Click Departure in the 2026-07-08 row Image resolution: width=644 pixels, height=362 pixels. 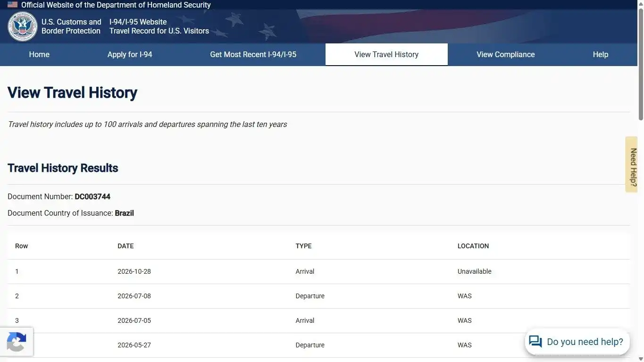[310, 296]
